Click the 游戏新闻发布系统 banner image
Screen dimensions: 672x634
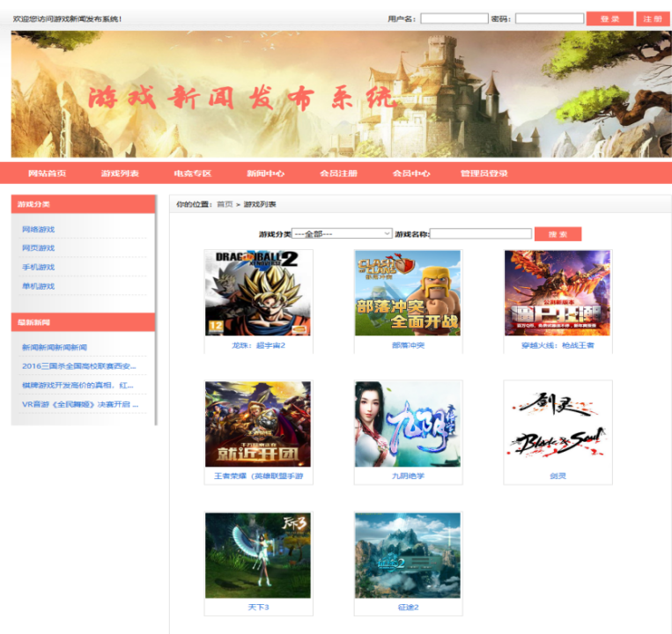point(341,94)
